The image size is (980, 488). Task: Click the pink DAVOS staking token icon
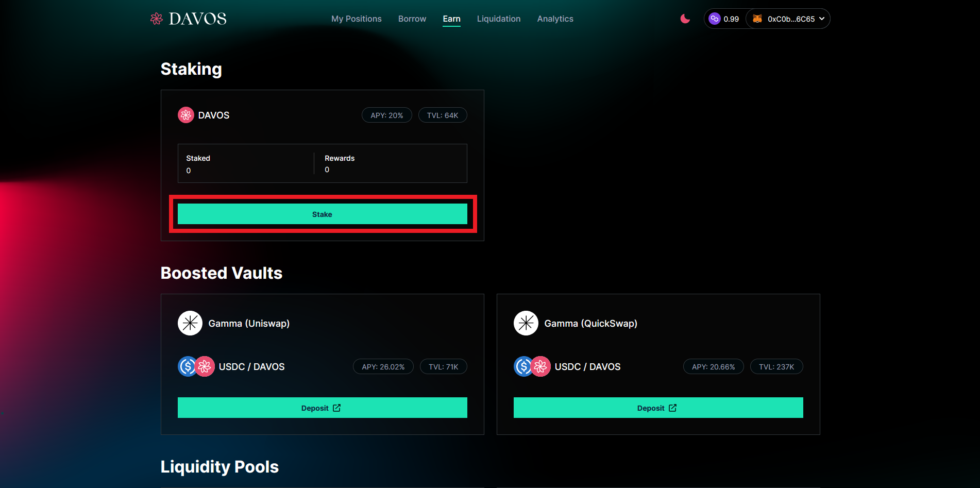pyautogui.click(x=186, y=115)
